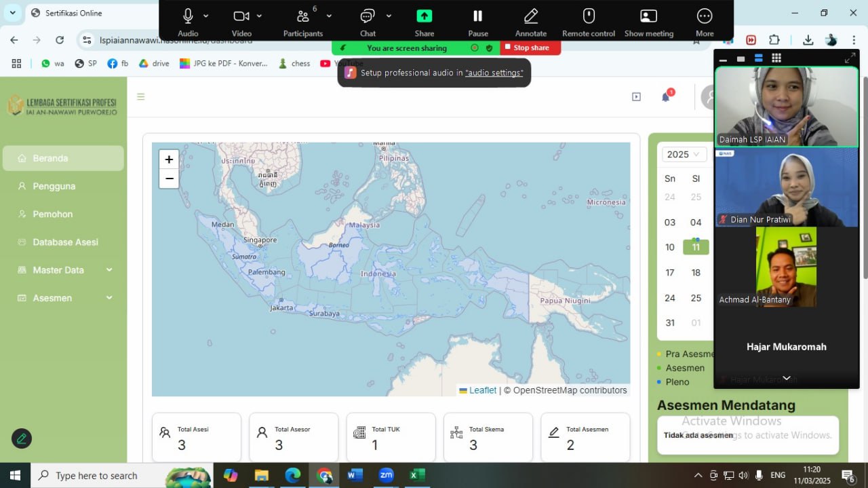Click the map zoom in plus button
The image size is (868, 488).
[169, 159]
